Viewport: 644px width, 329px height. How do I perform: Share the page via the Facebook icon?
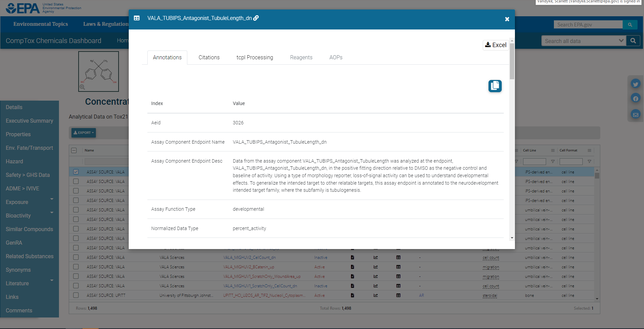636,98
